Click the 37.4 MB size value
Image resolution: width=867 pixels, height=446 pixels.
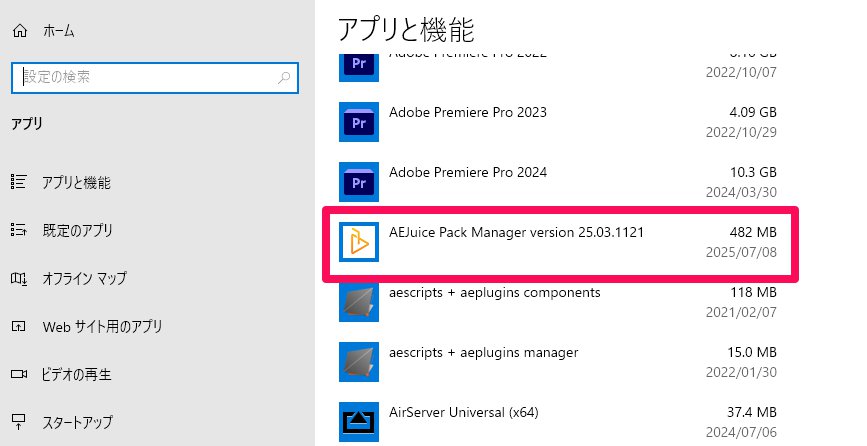[752, 412]
